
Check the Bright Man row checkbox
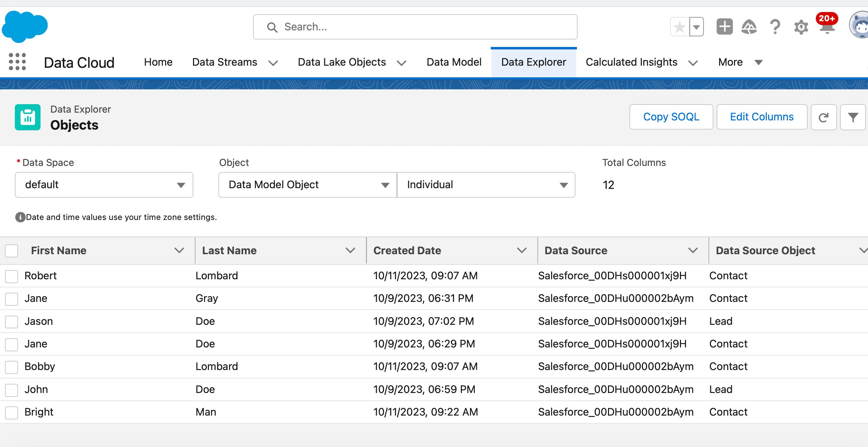click(12, 412)
